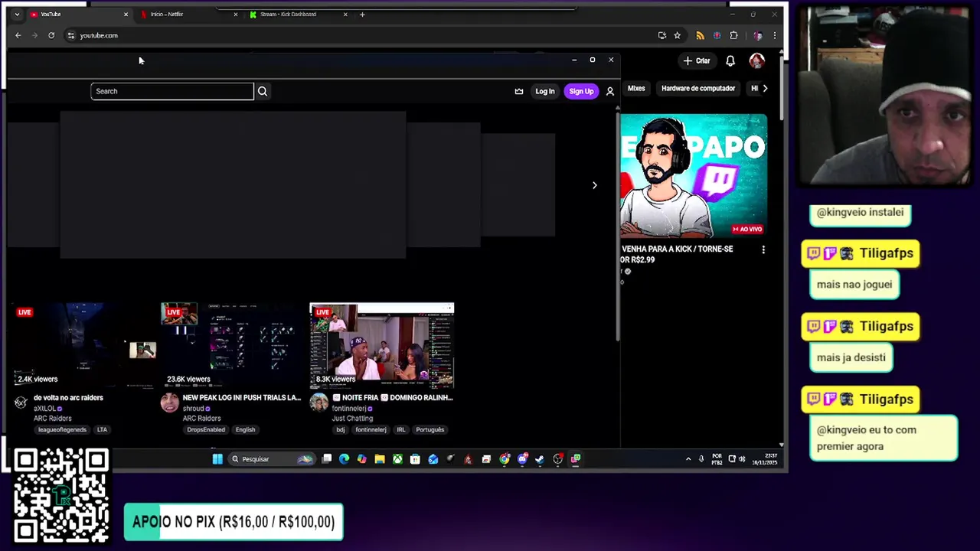Screen dimensions: 980x551
Task: Click the YouTube Criar button
Action: pyautogui.click(x=697, y=60)
